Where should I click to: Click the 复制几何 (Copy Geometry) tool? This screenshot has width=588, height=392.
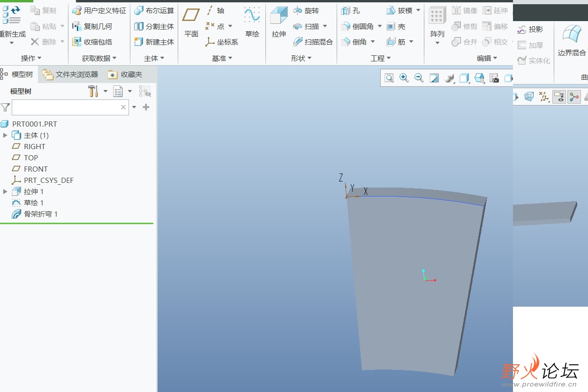click(x=92, y=26)
